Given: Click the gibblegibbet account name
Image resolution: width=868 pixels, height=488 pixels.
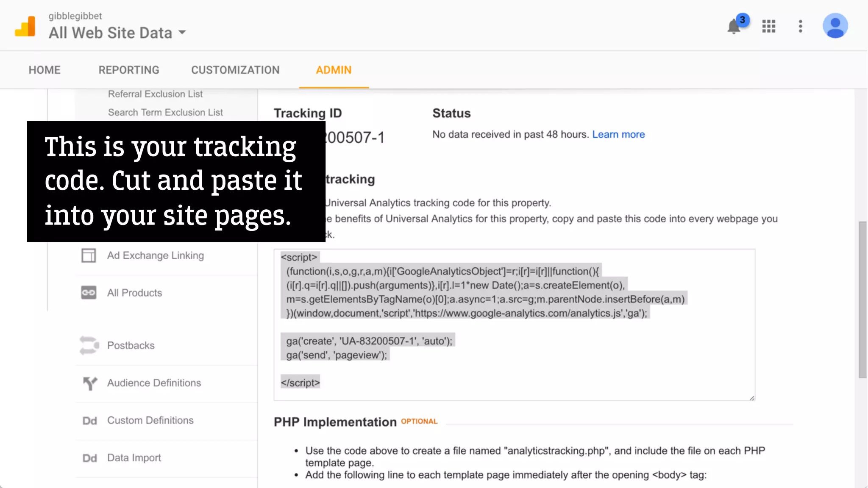Looking at the screenshot, I should click(75, 16).
